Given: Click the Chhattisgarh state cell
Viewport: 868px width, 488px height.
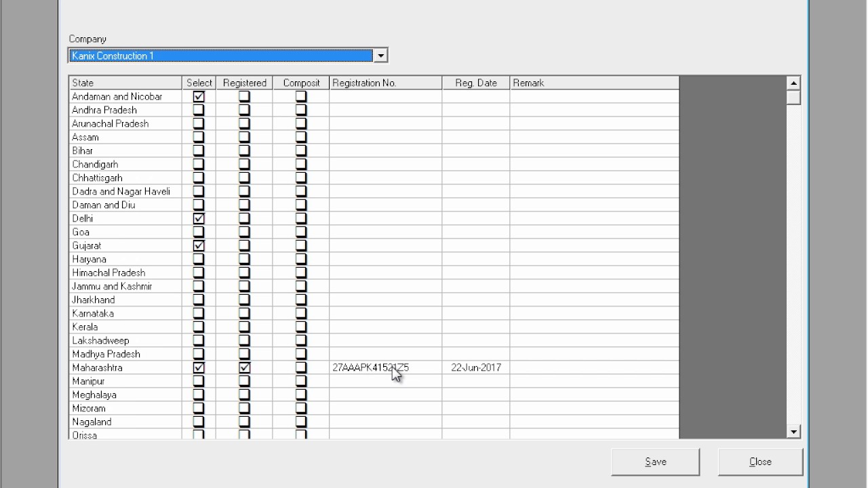Looking at the screenshot, I should 125,178.
